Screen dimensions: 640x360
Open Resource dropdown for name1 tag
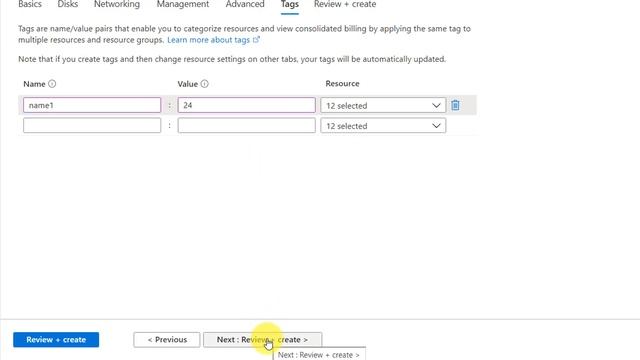(x=383, y=105)
